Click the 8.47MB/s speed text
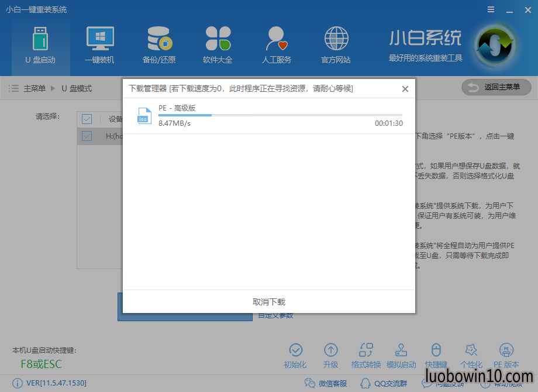 click(174, 123)
